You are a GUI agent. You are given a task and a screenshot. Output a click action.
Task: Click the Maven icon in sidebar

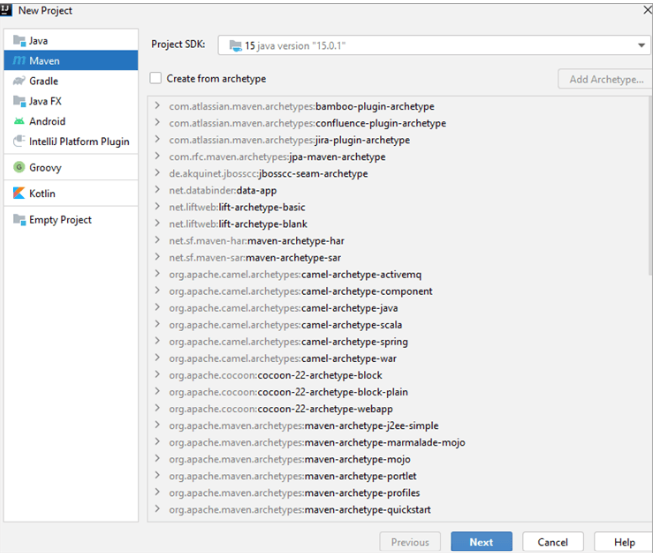19,61
